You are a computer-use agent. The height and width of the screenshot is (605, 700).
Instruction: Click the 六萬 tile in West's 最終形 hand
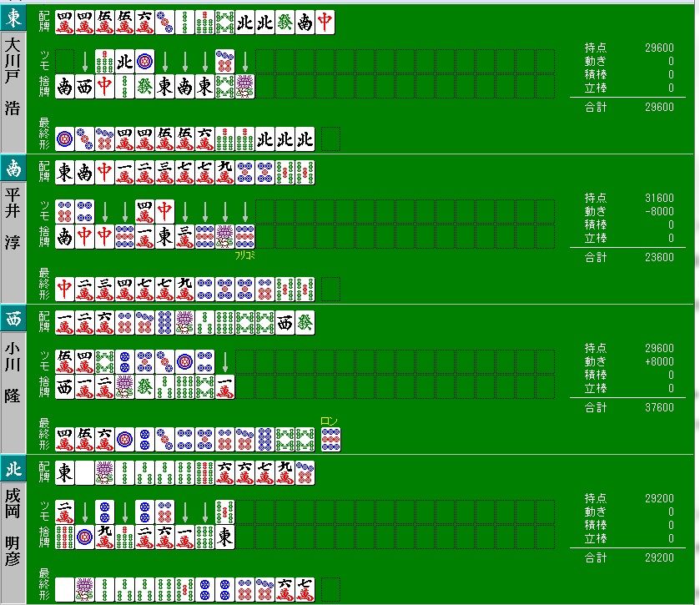(x=104, y=439)
